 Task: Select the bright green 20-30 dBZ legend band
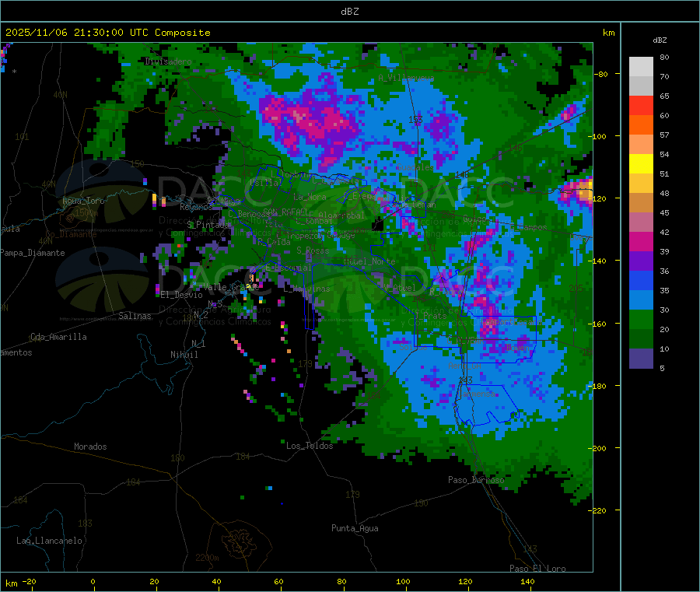641,320
